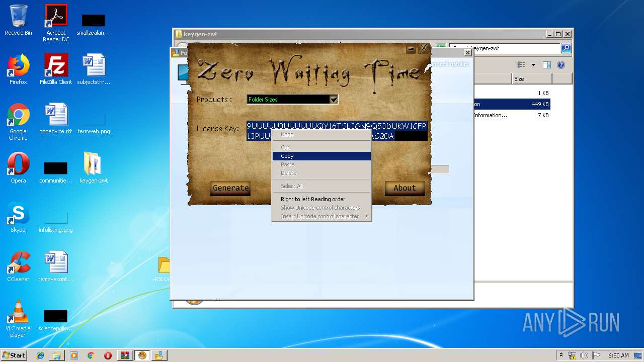
Task: Select the 449 KB file row
Action: click(x=511, y=104)
